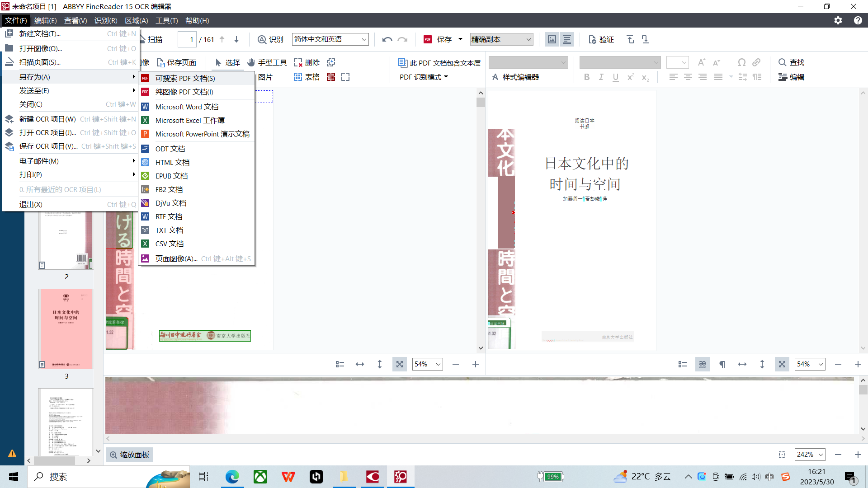This screenshot has width=868, height=488.
Task: Open the settings gear icon
Action: [838, 20]
